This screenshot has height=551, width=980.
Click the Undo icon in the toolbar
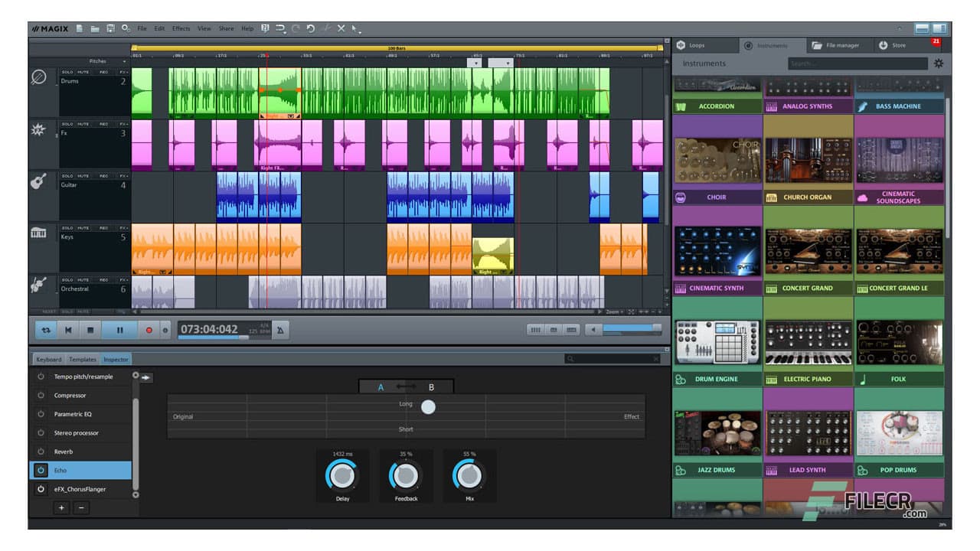tap(310, 28)
